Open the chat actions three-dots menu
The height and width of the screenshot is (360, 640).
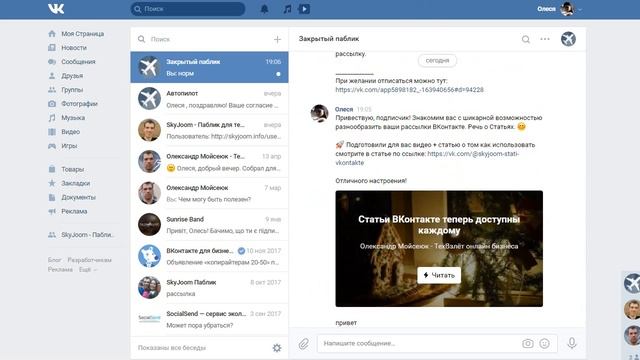click(x=545, y=39)
